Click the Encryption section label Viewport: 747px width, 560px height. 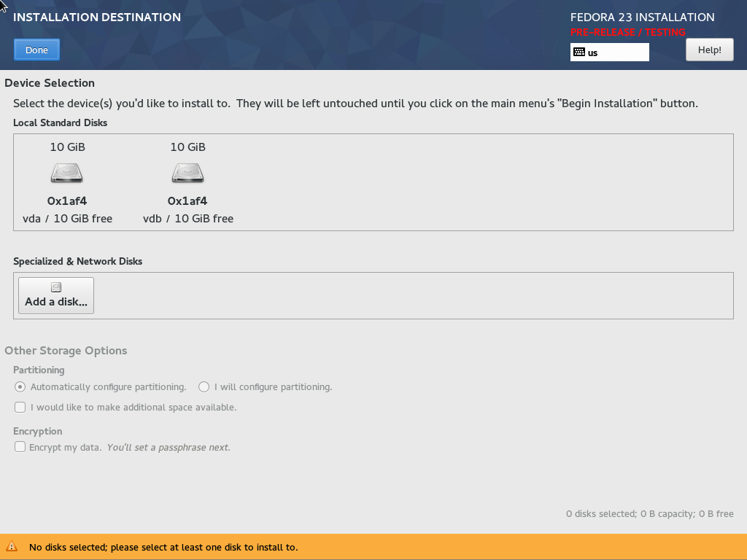click(38, 431)
